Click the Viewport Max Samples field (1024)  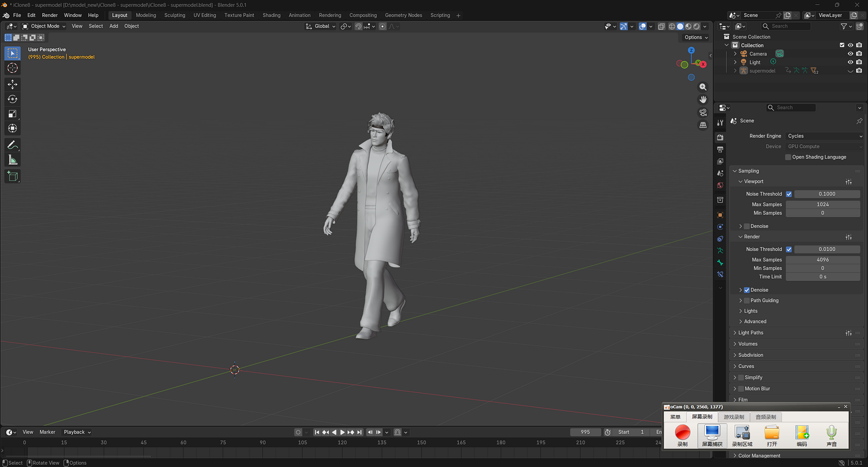point(823,204)
